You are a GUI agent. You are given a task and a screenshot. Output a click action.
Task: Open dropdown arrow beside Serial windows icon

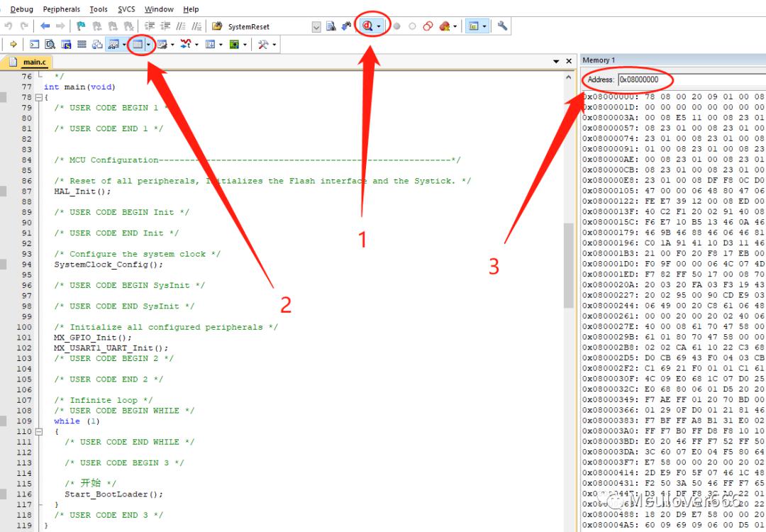[x=172, y=45]
